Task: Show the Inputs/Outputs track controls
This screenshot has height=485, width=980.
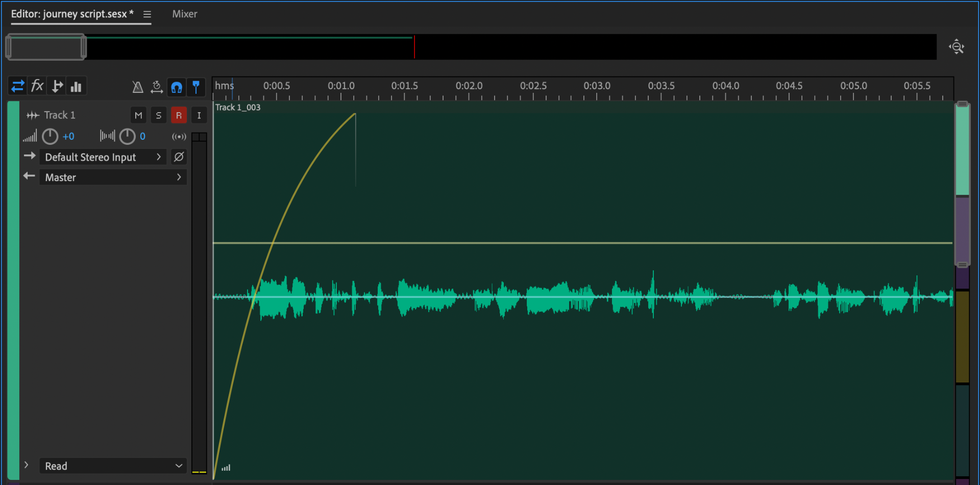Action: click(x=18, y=86)
